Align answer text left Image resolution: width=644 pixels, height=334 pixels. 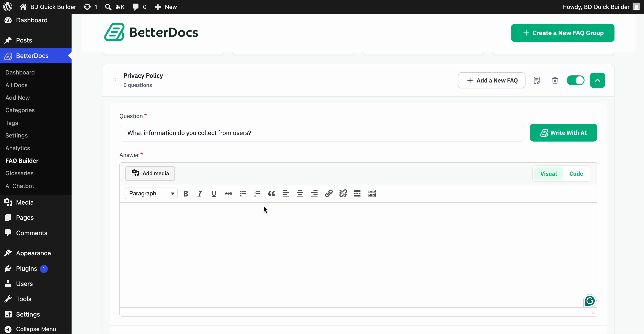(286, 194)
